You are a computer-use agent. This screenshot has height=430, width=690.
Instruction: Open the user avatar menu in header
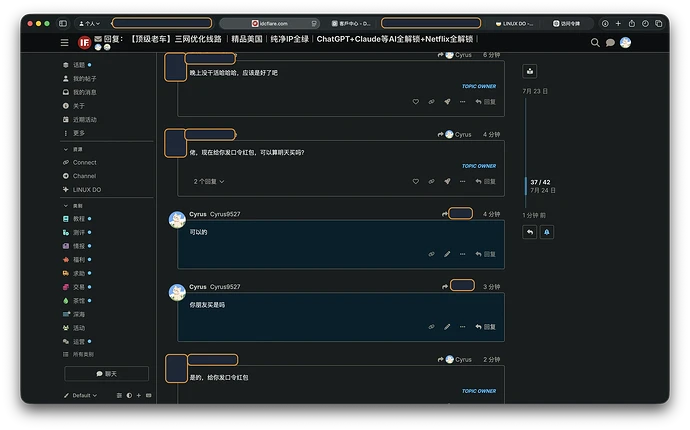pyautogui.click(x=625, y=42)
